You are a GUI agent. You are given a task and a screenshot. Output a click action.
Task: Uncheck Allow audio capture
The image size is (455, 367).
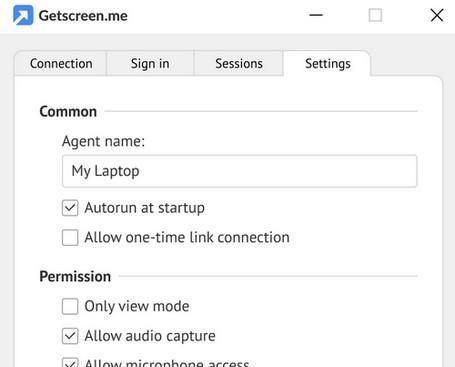tap(70, 336)
